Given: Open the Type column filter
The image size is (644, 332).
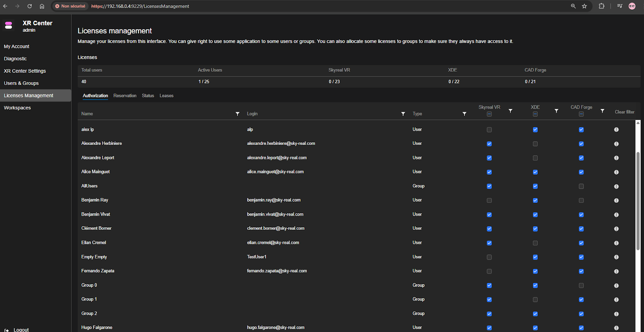Looking at the screenshot, I should point(464,114).
